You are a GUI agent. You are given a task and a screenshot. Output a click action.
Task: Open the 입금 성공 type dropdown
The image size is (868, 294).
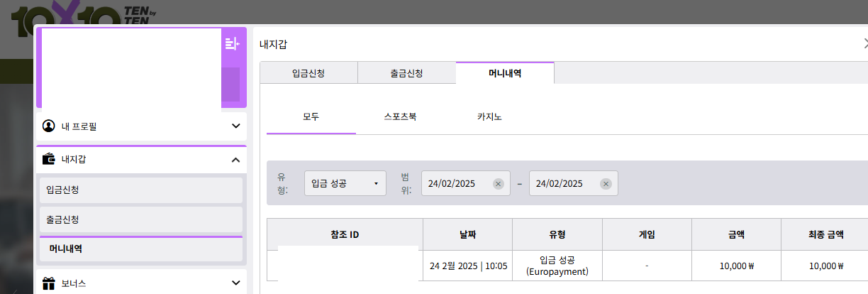pyautogui.click(x=345, y=183)
